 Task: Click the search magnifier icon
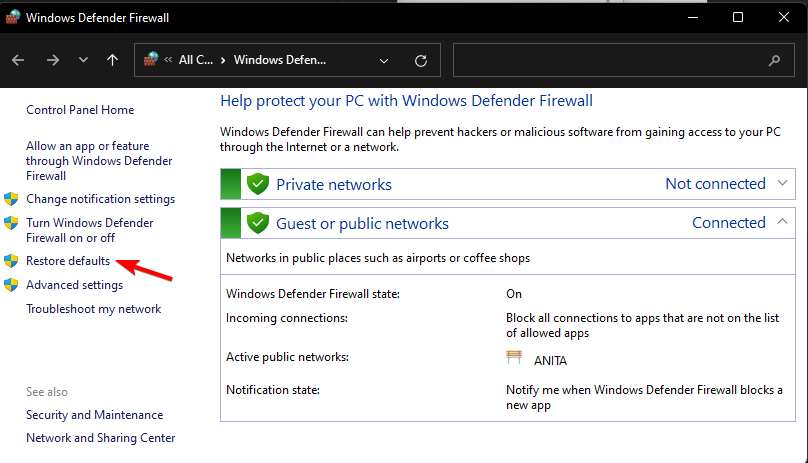coord(774,61)
